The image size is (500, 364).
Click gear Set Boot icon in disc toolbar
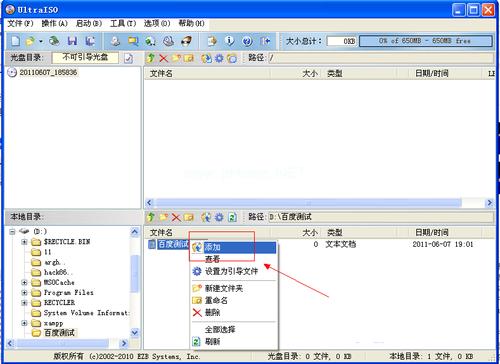click(x=219, y=58)
